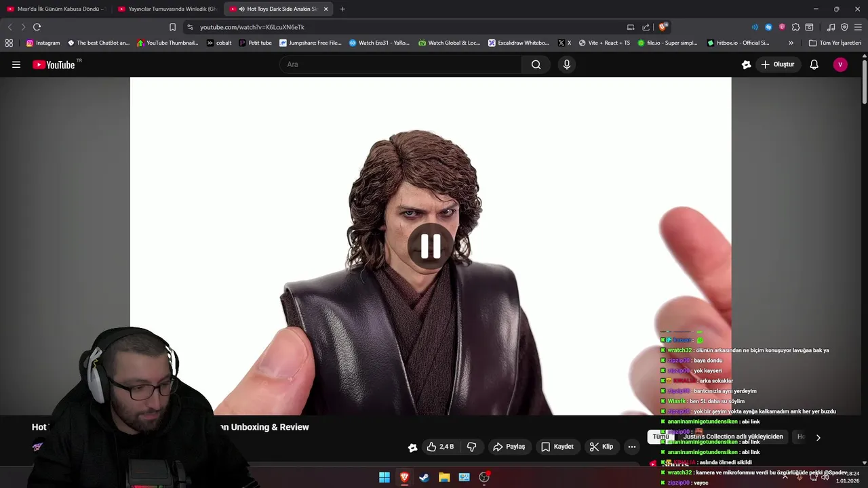The width and height of the screenshot is (868, 488).
Task: Click the browser share icon in address bar
Action: 646,27
